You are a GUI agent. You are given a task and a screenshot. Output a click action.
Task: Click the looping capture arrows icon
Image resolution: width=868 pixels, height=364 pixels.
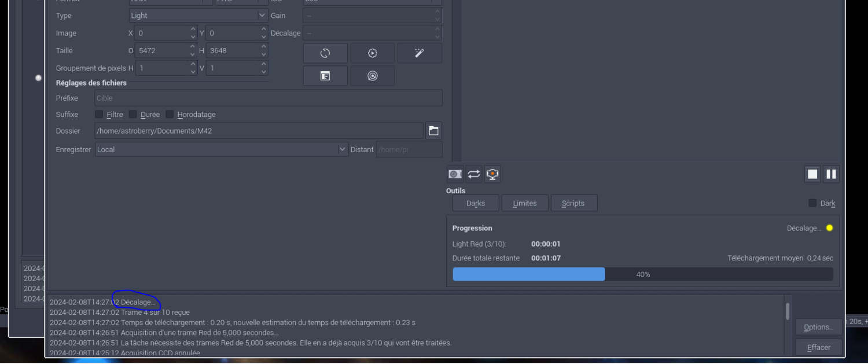(x=473, y=174)
